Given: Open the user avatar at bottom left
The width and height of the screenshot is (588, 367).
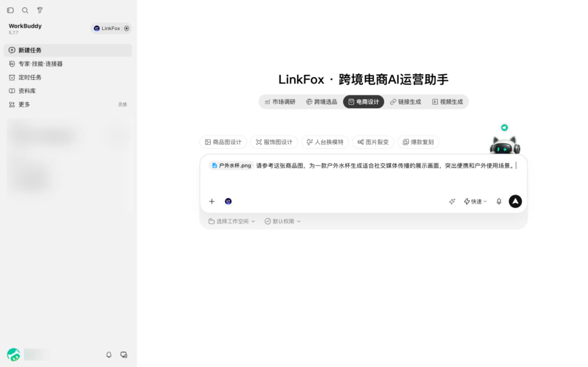Looking at the screenshot, I should point(14,355).
